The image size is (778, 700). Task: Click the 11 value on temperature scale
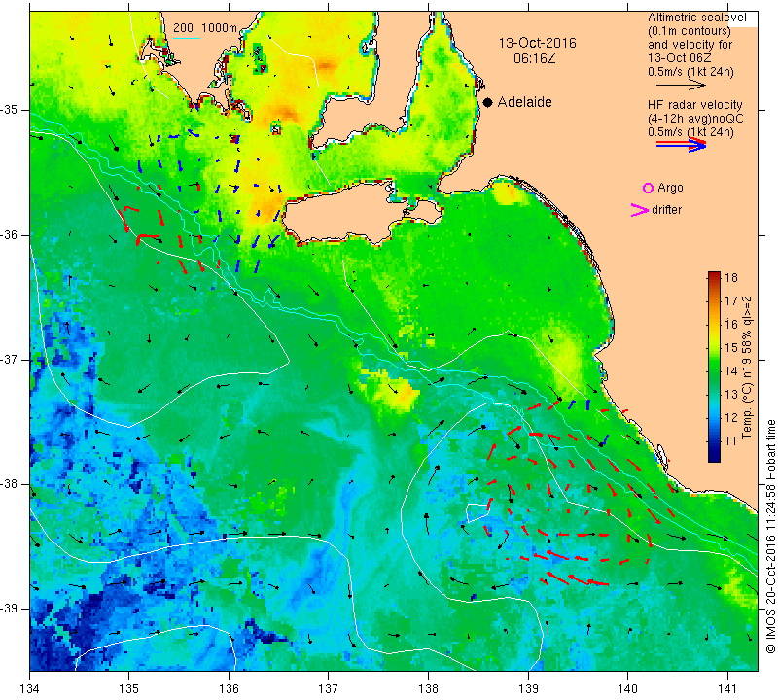pyautogui.click(x=731, y=440)
